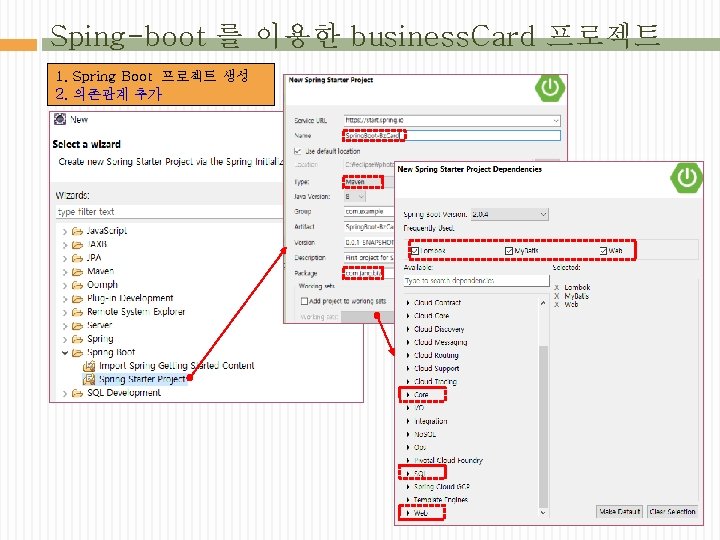The width and height of the screenshot is (720, 540).
Task: Click the New wizard window icon
Action: pyautogui.click(x=60, y=119)
